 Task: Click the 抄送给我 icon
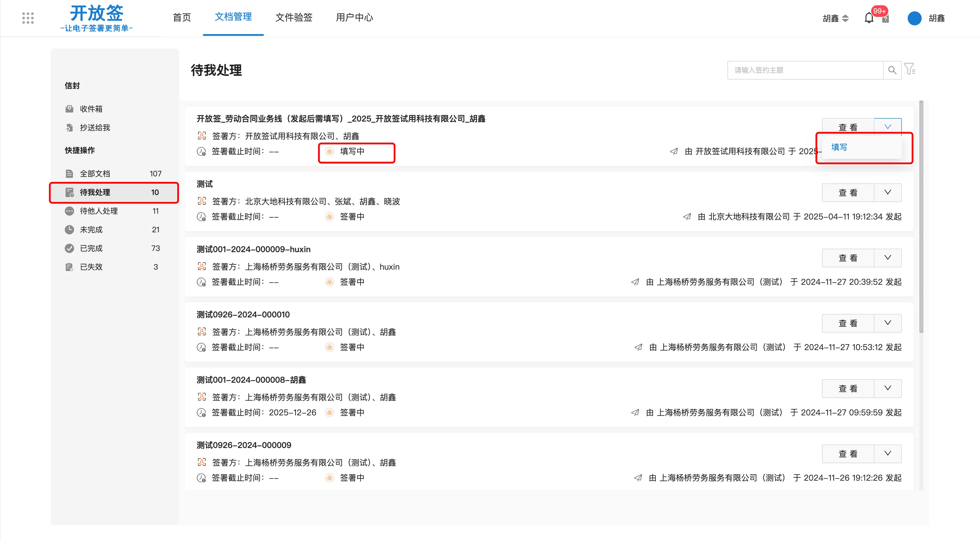click(69, 127)
